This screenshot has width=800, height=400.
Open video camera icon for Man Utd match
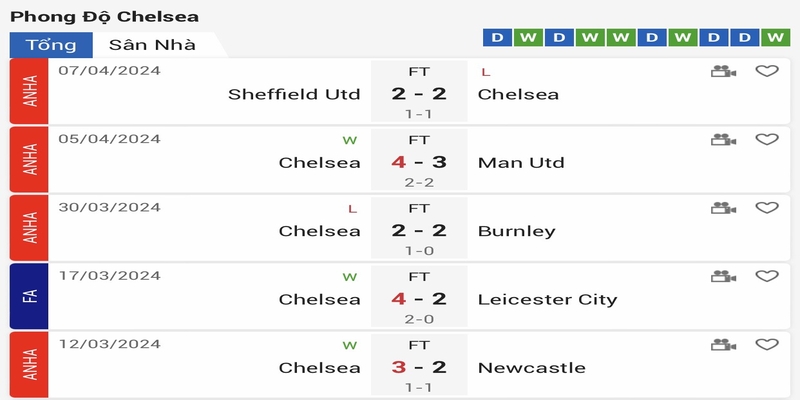(x=723, y=140)
